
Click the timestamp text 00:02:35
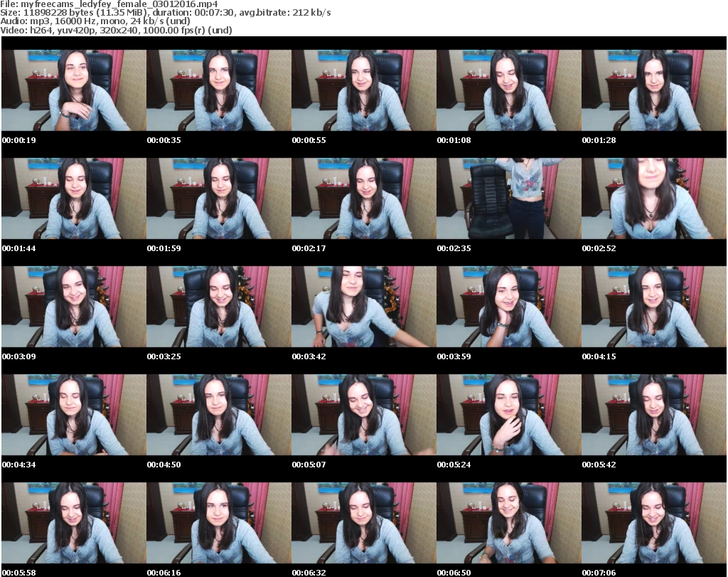454,248
